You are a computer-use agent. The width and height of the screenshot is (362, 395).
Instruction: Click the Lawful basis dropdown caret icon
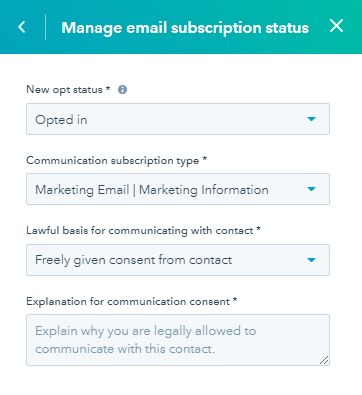click(x=311, y=260)
